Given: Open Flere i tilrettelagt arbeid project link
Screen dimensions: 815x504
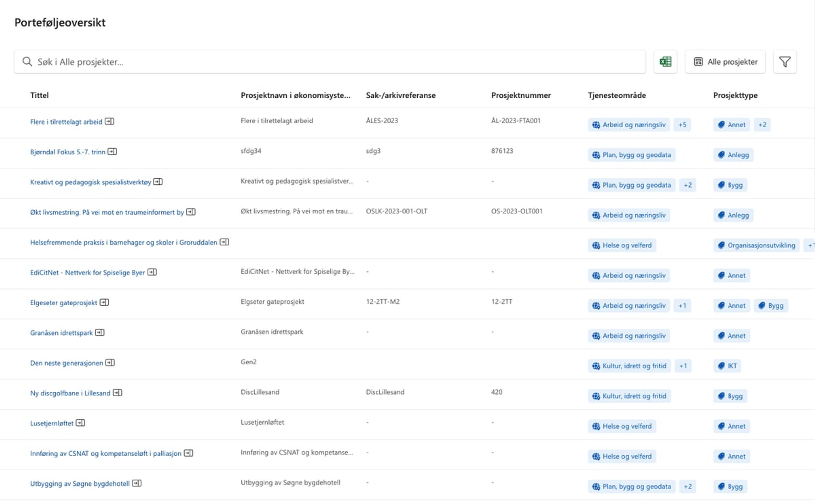Looking at the screenshot, I should coord(66,122).
